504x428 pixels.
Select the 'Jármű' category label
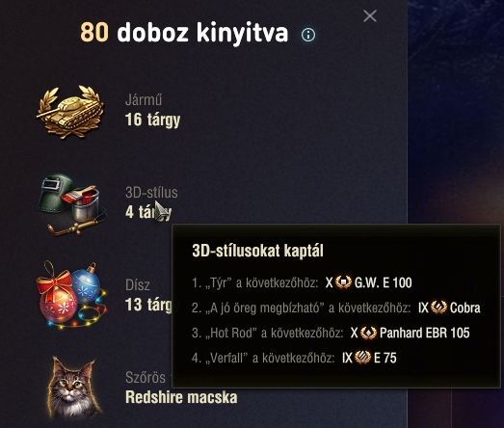point(144,99)
